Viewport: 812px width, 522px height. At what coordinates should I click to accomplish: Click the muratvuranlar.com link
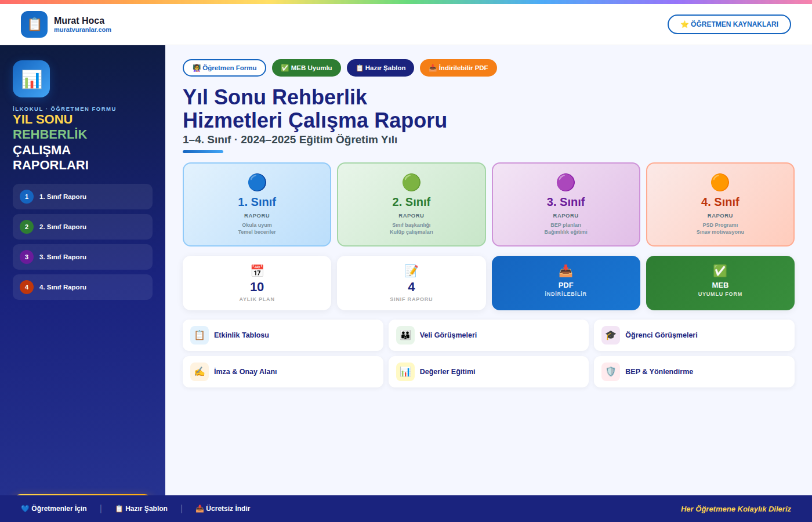[82, 30]
